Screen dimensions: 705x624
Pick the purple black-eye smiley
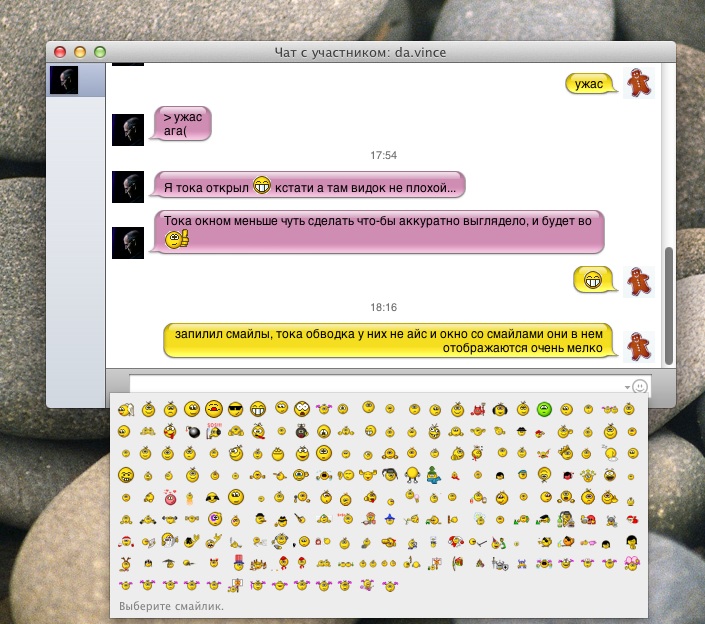(x=215, y=519)
